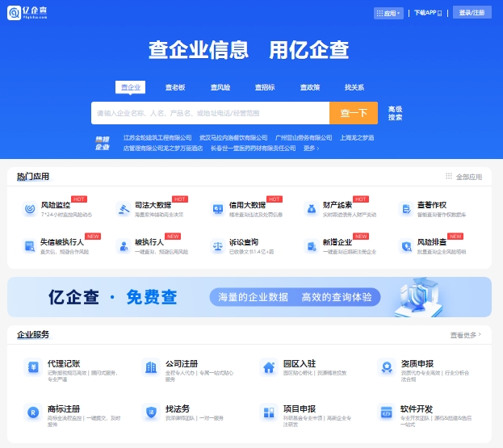Viewport: 503px width, 448px height.
Task: Click the 亿企查 logo icon
Action: (x=14, y=13)
